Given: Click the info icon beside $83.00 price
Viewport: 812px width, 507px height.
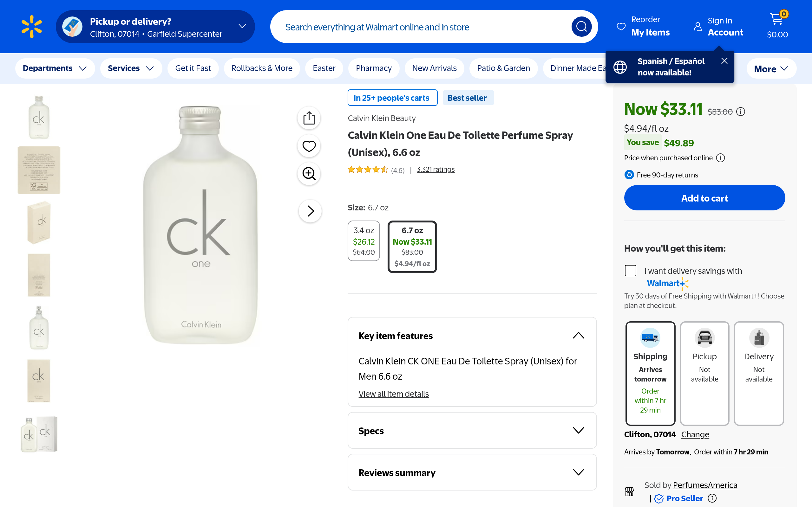Looking at the screenshot, I should [x=741, y=112].
